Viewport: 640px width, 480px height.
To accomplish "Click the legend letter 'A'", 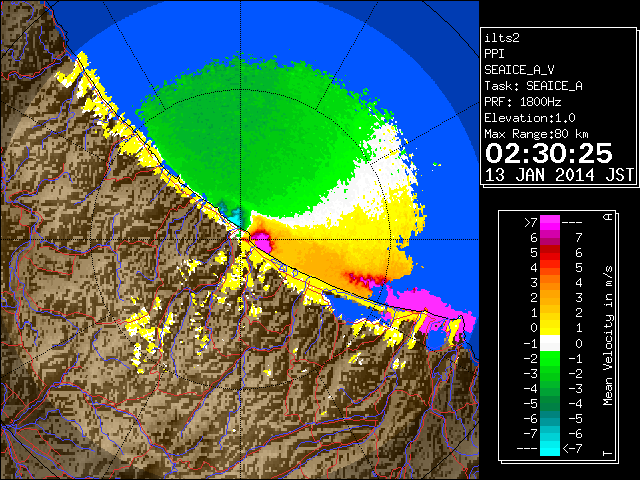I will [x=608, y=217].
